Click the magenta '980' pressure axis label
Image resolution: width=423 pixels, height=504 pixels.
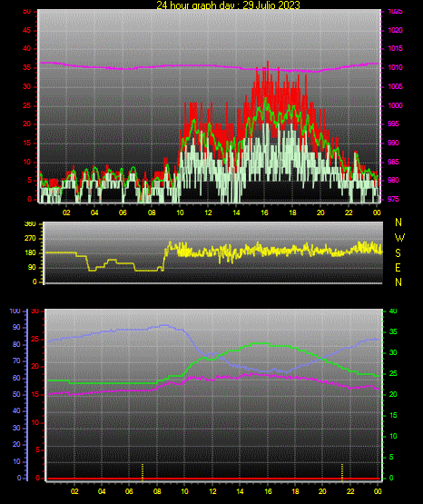(x=394, y=181)
